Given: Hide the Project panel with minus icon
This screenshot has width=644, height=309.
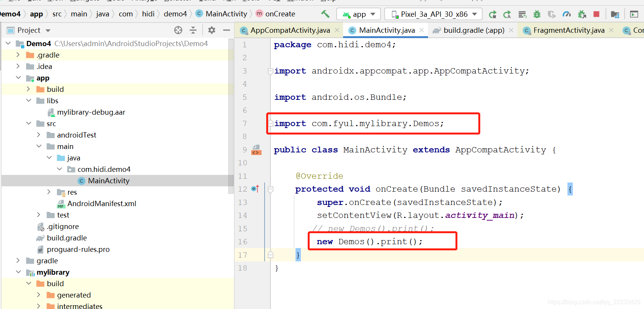Looking at the screenshot, I should [x=227, y=30].
